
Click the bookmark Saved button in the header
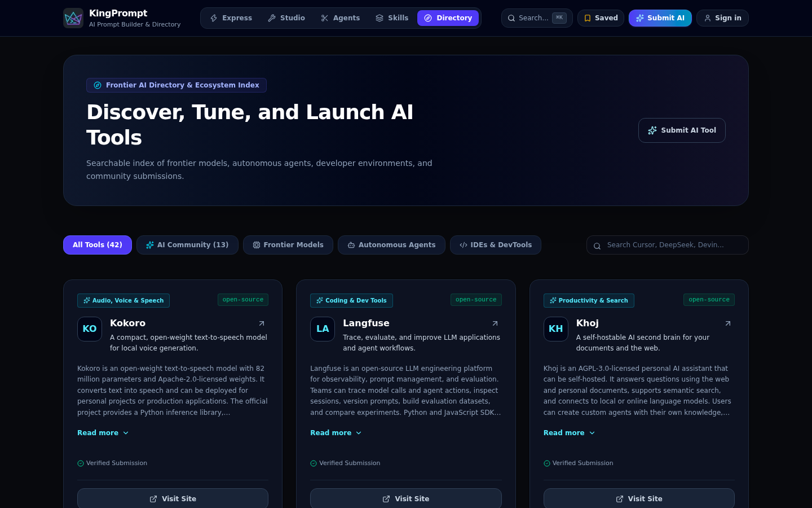click(x=601, y=18)
